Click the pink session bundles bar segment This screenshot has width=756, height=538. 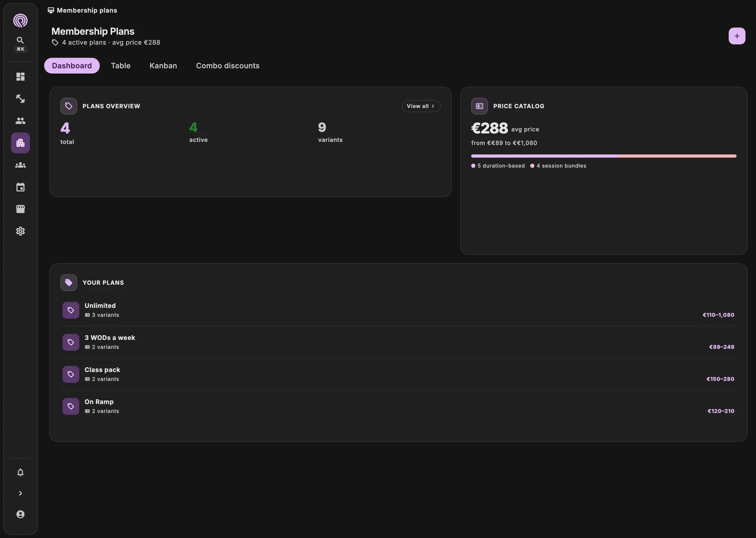pyautogui.click(x=677, y=156)
